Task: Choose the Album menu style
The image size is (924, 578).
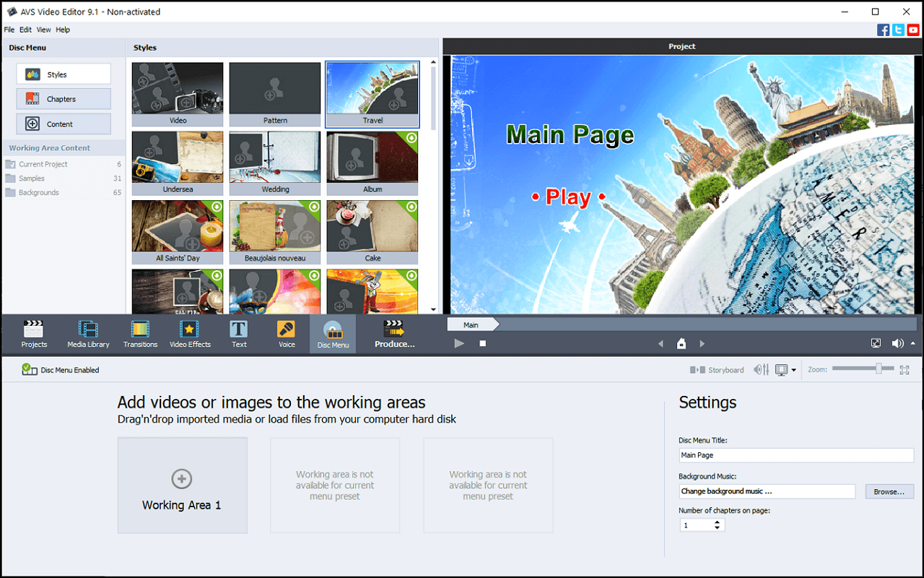Action: 372,163
